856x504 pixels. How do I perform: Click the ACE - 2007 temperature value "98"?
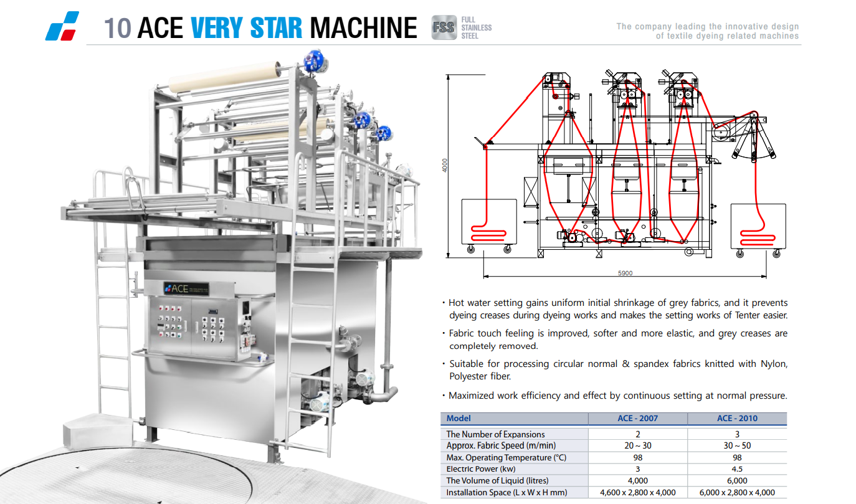(637, 457)
